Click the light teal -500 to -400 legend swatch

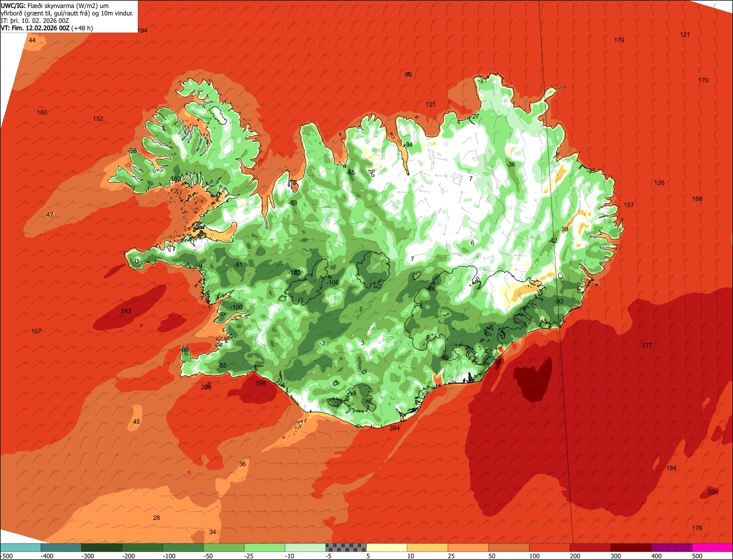[x=20, y=547]
